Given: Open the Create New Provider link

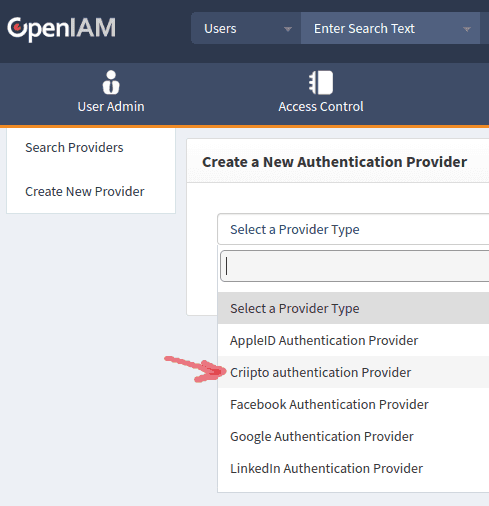Looking at the screenshot, I should coord(85,191).
